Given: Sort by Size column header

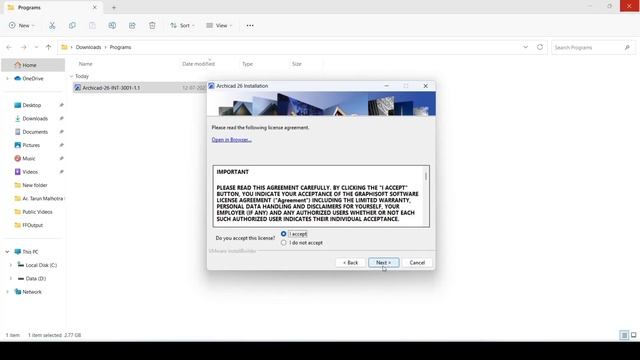Looking at the screenshot, I should pyautogui.click(x=297, y=64).
